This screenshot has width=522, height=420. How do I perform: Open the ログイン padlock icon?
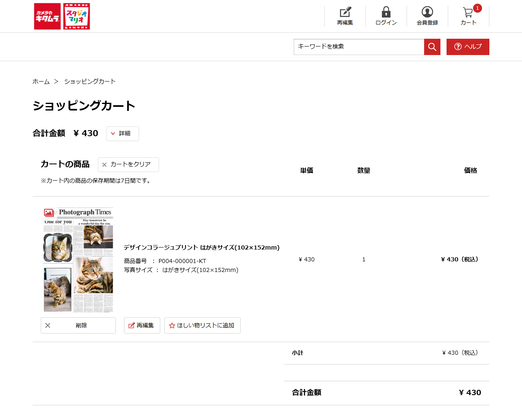click(385, 12)
